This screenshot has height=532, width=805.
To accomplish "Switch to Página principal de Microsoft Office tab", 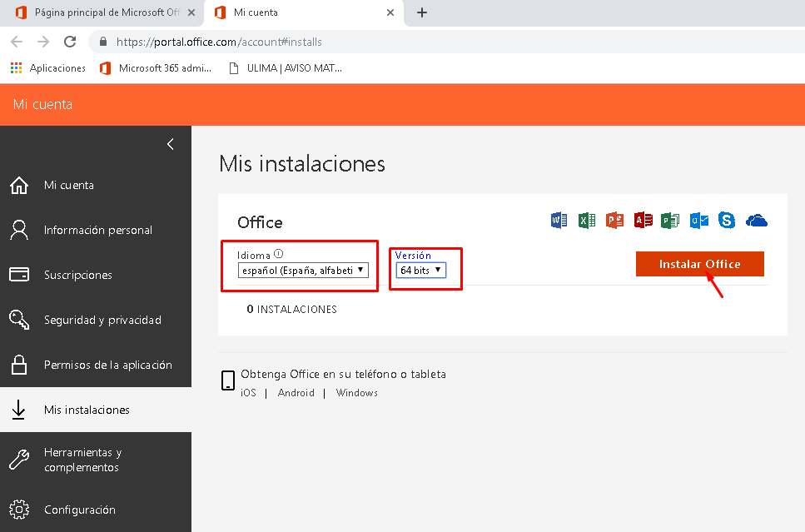I will pyautogui.click(x=102, y=12).
